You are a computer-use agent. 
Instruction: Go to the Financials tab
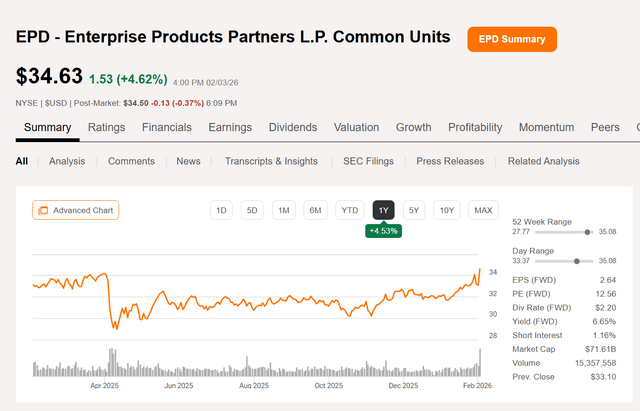tap(167, 128)
